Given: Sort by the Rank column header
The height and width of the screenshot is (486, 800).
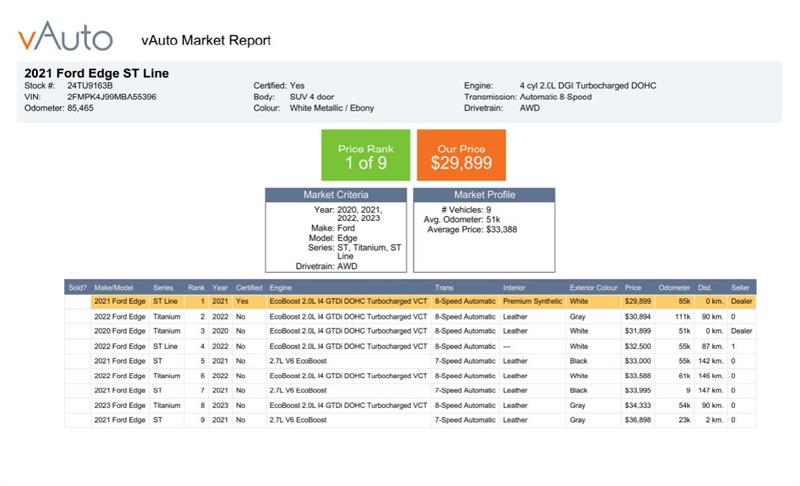Looking at the screenshot, I should coord(196,288).
